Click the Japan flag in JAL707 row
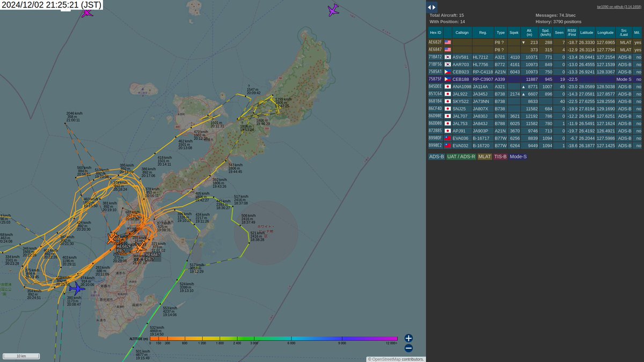This screenshot has width=644, height=362. tap(448, 116)
